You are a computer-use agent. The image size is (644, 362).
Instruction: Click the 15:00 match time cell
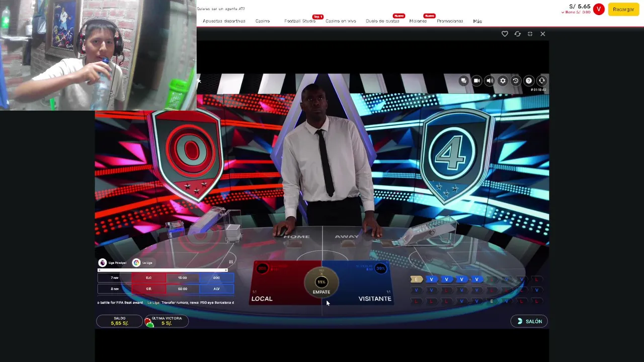click(x=182, y=278)
